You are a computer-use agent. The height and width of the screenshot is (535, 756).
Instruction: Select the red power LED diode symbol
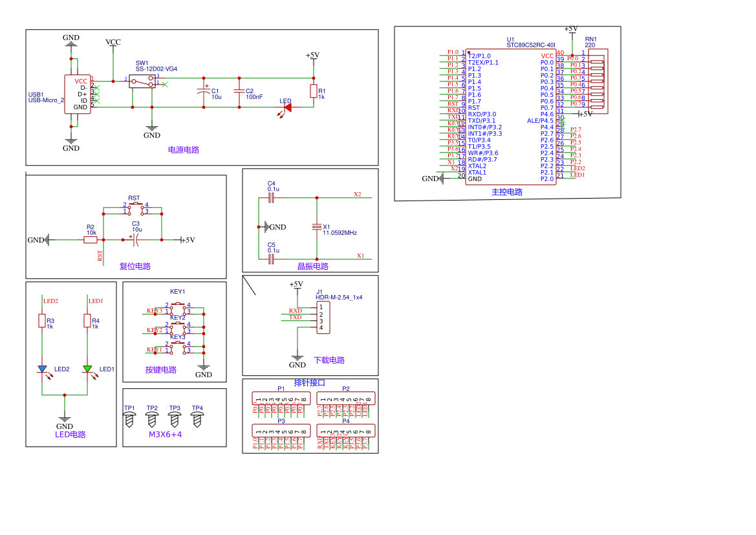[287, 107]
